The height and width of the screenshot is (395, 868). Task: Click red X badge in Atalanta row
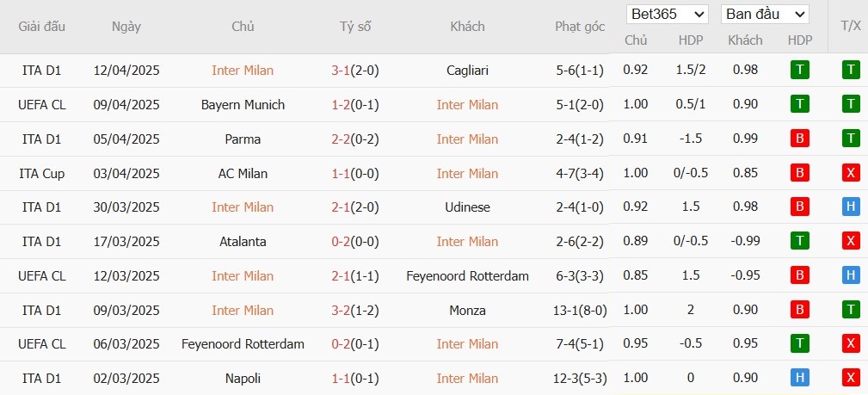pos(851,242)
